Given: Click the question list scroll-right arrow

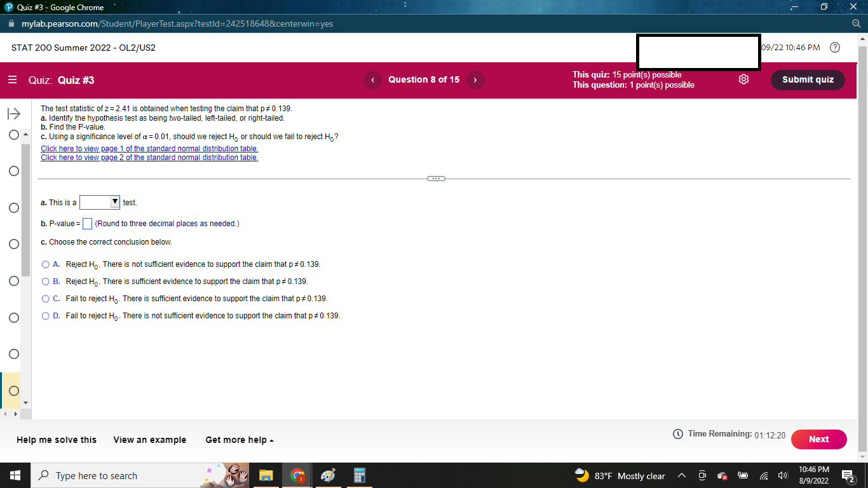Looking at the screenshot, I should [16, 414].
